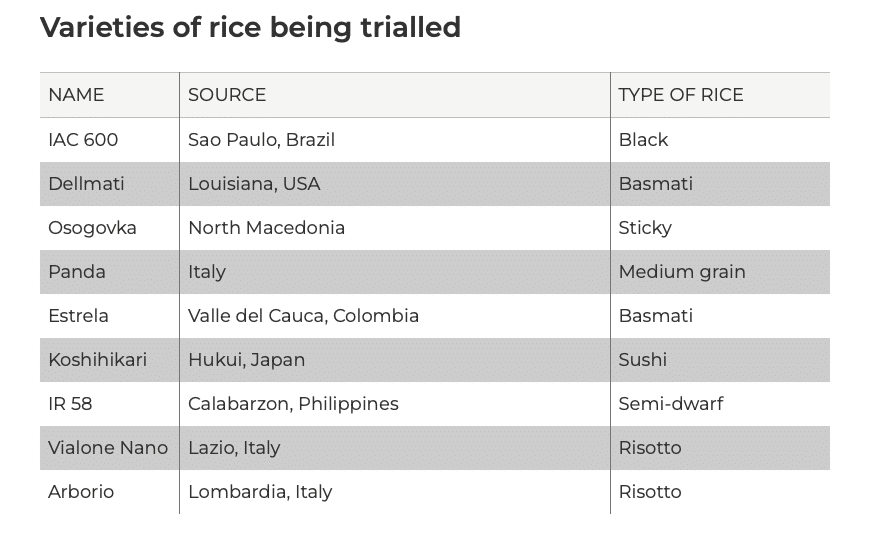Image resolution: width=886 pixels, height=552 pixels.
Task: Select the Panda rice name
Action: pyautogui.click(x=77, y=272)
